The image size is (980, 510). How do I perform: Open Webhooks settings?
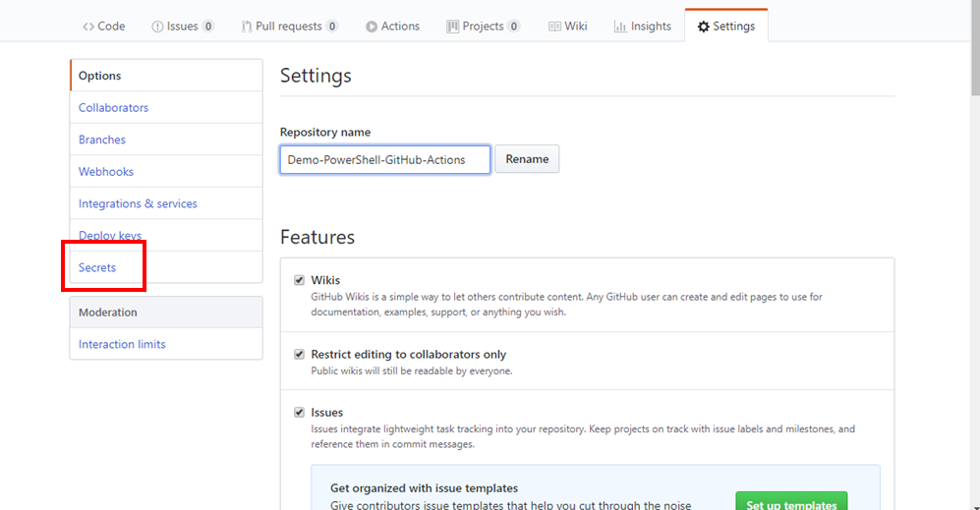[x=166, y=171]
